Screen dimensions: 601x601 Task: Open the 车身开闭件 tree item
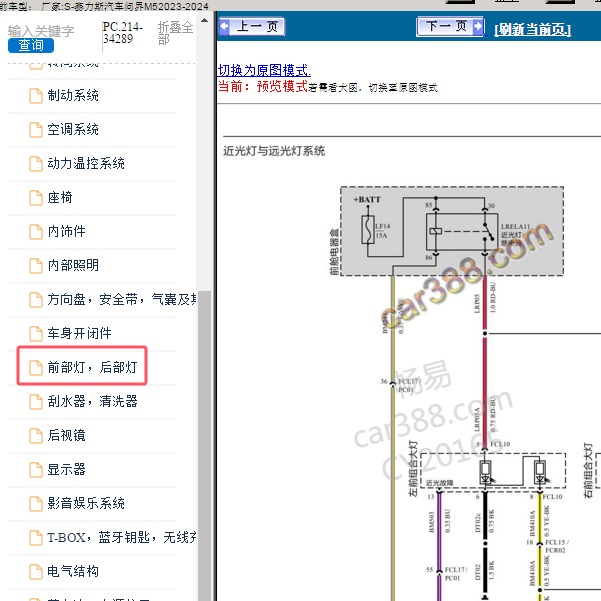click(x=79, y=333)
